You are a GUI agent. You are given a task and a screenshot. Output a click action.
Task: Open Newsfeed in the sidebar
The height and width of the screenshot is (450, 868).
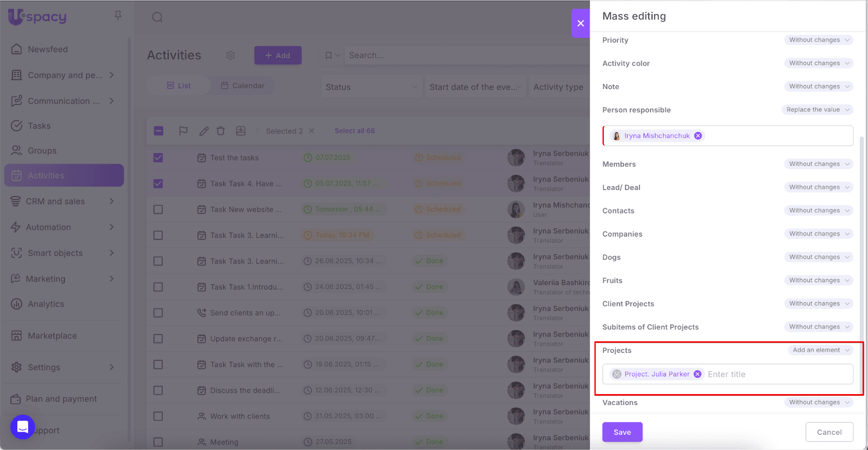pyautogui.click(x=48, y=49)
